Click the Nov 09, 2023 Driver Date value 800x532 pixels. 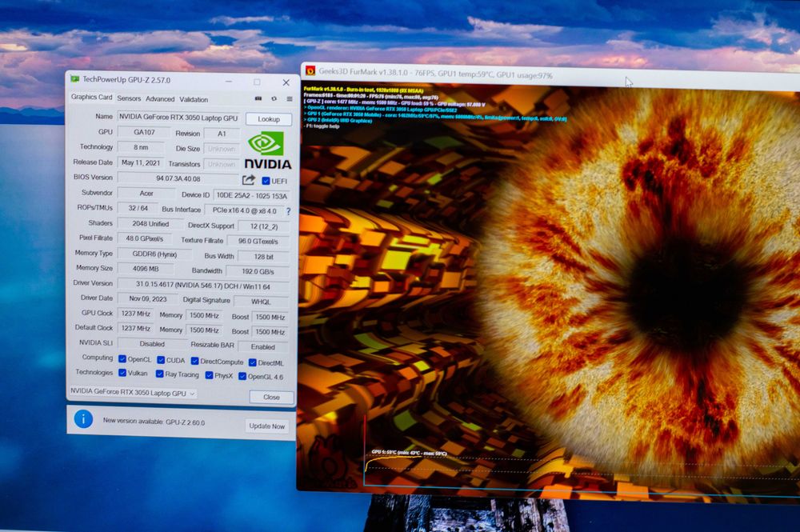(x=147, y=298)
